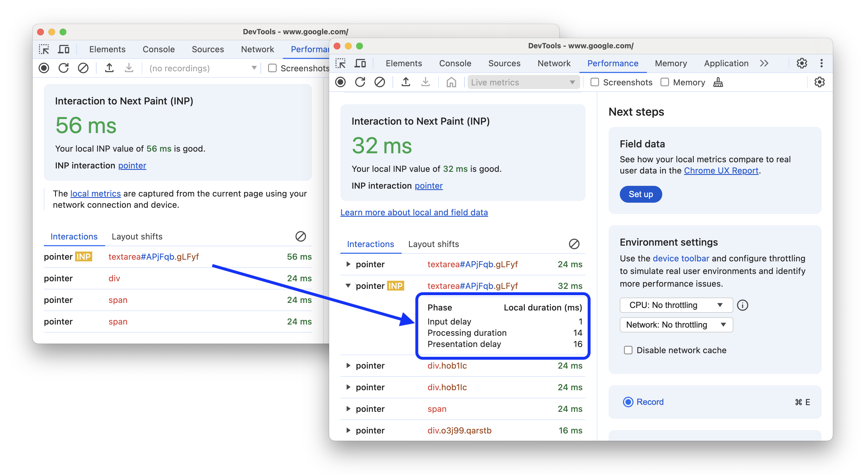Select CPU throttling dropdown
This screenshot has width=868, height=475.
tap(674, 304)
